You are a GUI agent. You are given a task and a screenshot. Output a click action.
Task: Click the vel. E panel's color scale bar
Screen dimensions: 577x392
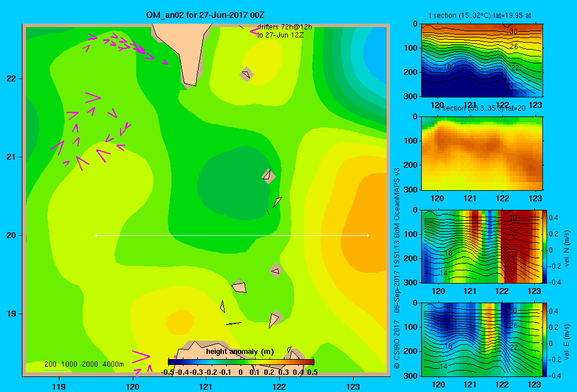(x=545, y=340)
